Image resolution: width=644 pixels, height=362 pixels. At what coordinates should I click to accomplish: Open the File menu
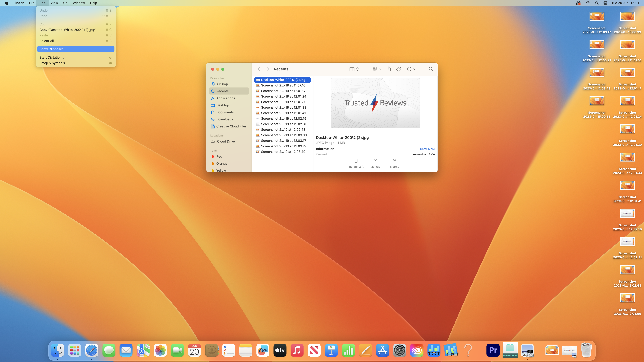click(x=31, y=3)
